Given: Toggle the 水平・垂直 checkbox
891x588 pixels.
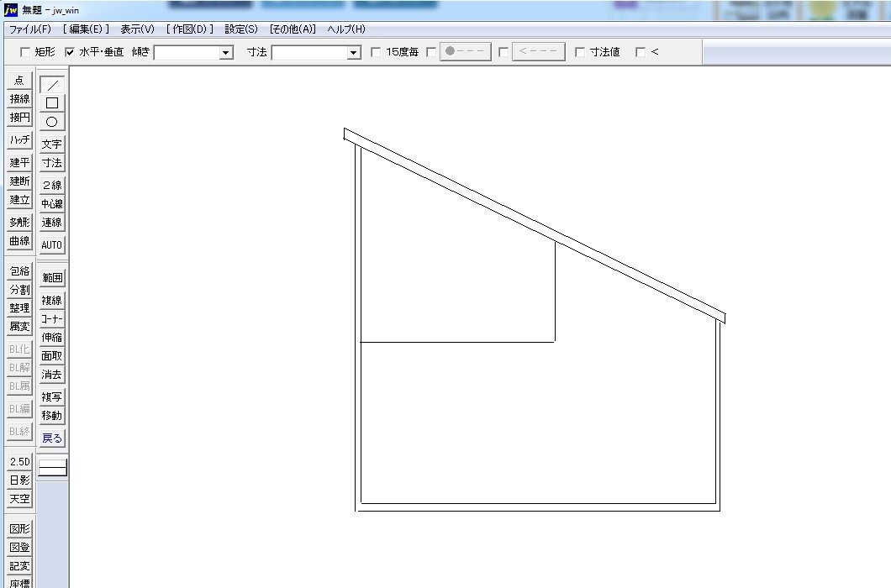Looking at the screenshot, I should point(69,52).
